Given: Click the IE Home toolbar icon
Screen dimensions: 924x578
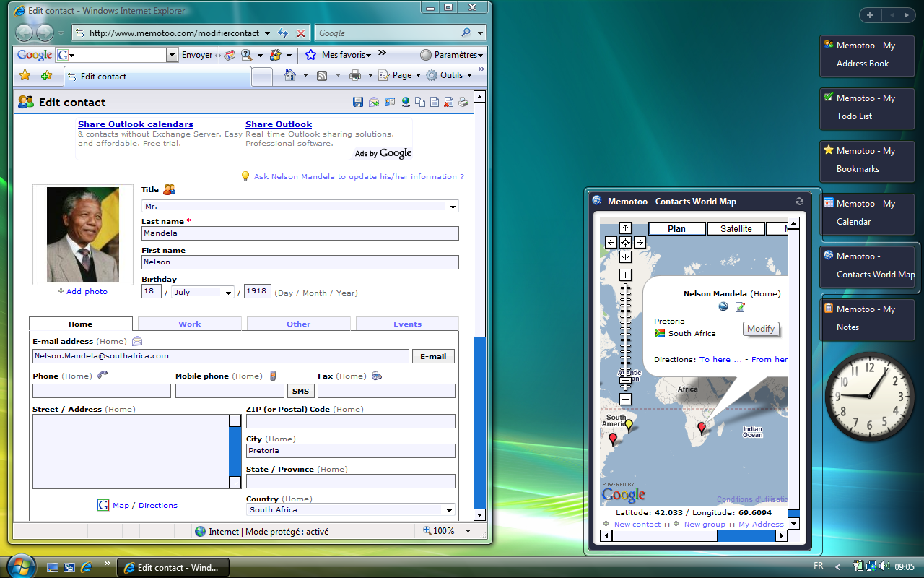Looking at the screenshot, I should 290,75.
